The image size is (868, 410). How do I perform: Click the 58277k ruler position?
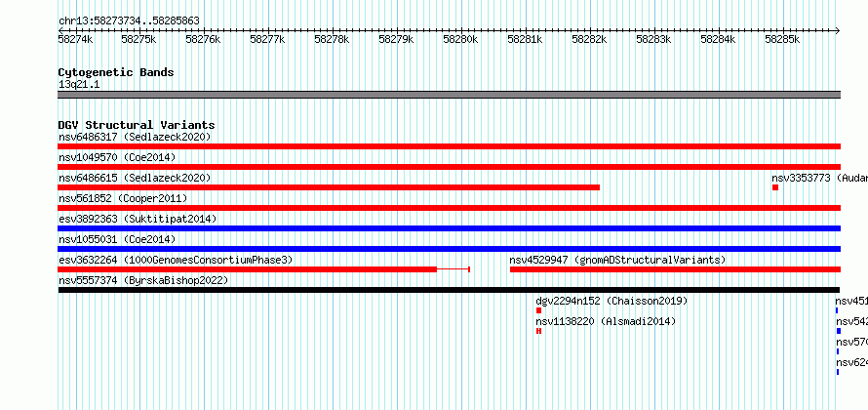click(267, 39)
